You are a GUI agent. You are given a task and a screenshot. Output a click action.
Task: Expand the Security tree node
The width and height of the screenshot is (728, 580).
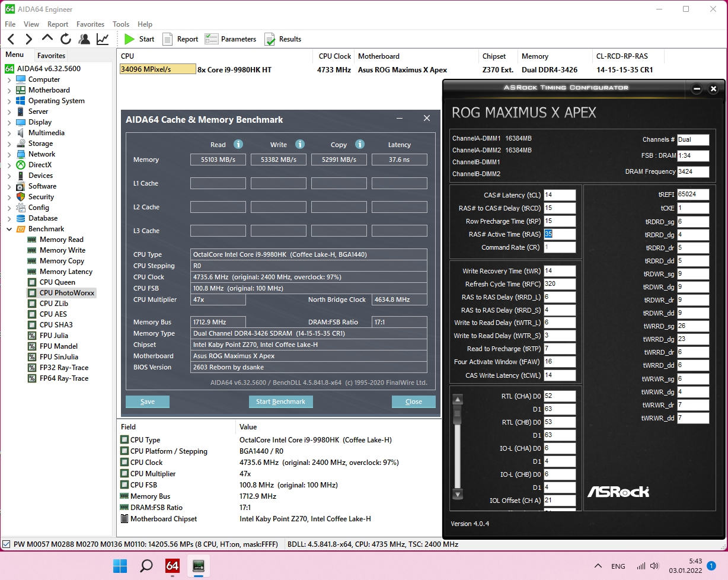pos(9,197)
